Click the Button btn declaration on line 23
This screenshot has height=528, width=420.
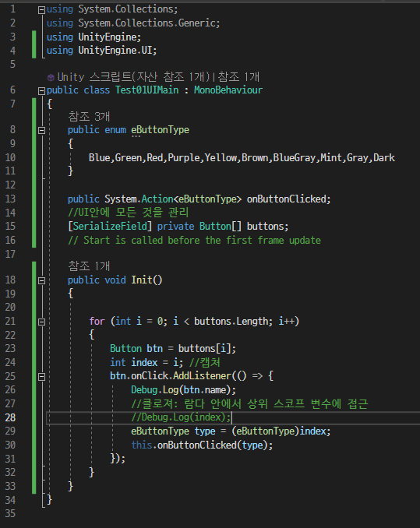point(173,349)
